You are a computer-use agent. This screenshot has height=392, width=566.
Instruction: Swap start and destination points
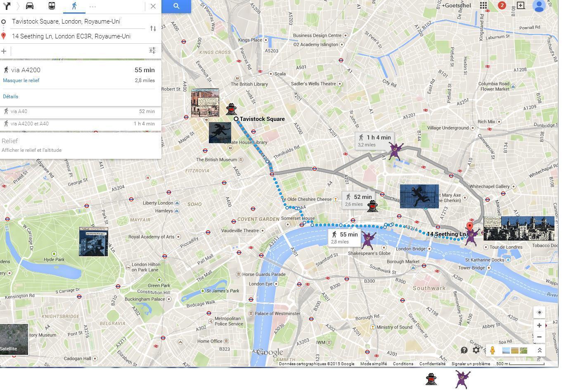click(153, 28)
